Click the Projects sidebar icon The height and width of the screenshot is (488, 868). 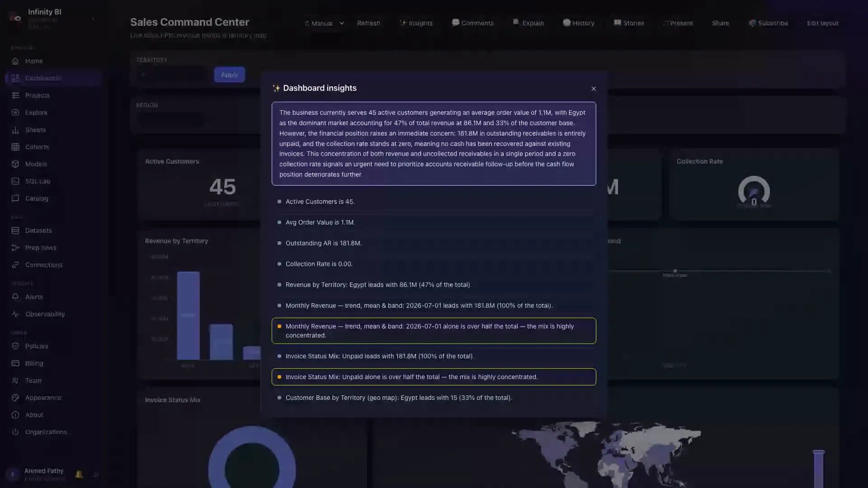click(x=15, y=95)
